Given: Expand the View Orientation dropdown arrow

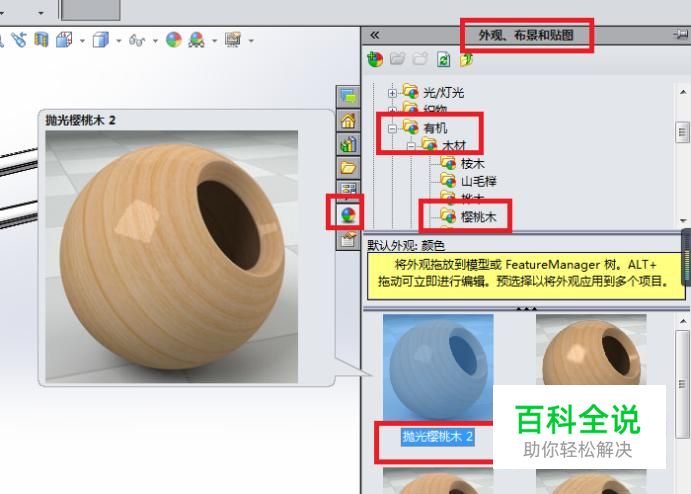Looking at the screenshot, I should (x=82, y=41).
